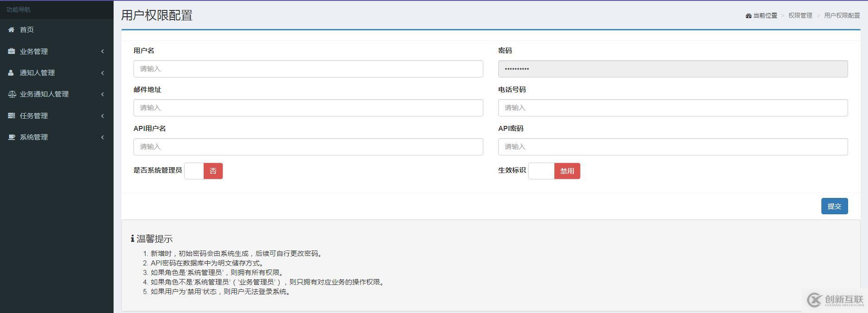Toggle the 生效标识 enable switch

[554, 171]
